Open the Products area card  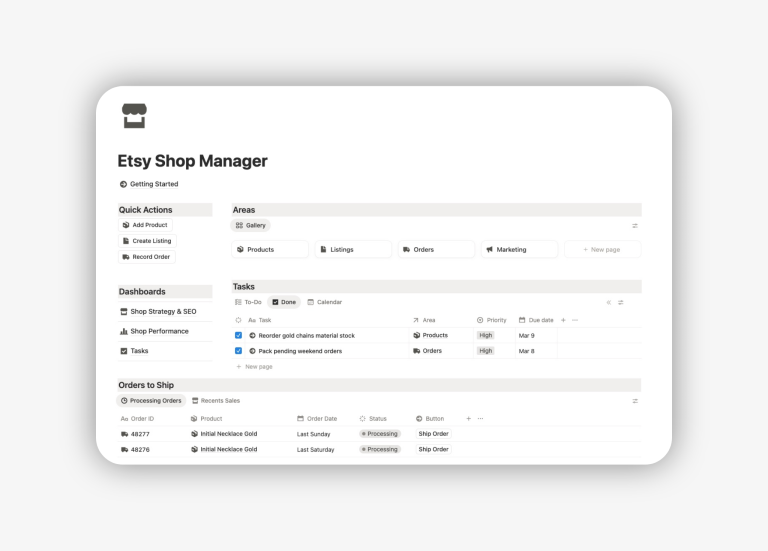click(x=270, y=249)
